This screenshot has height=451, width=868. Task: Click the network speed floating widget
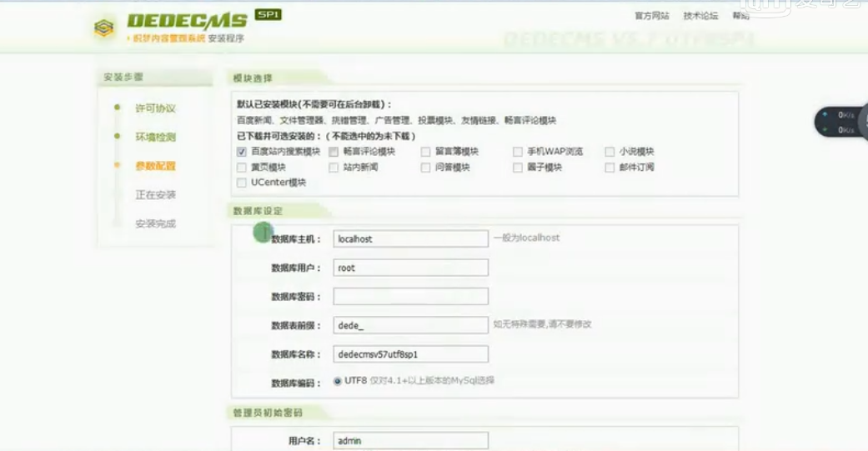click(840, 122)
